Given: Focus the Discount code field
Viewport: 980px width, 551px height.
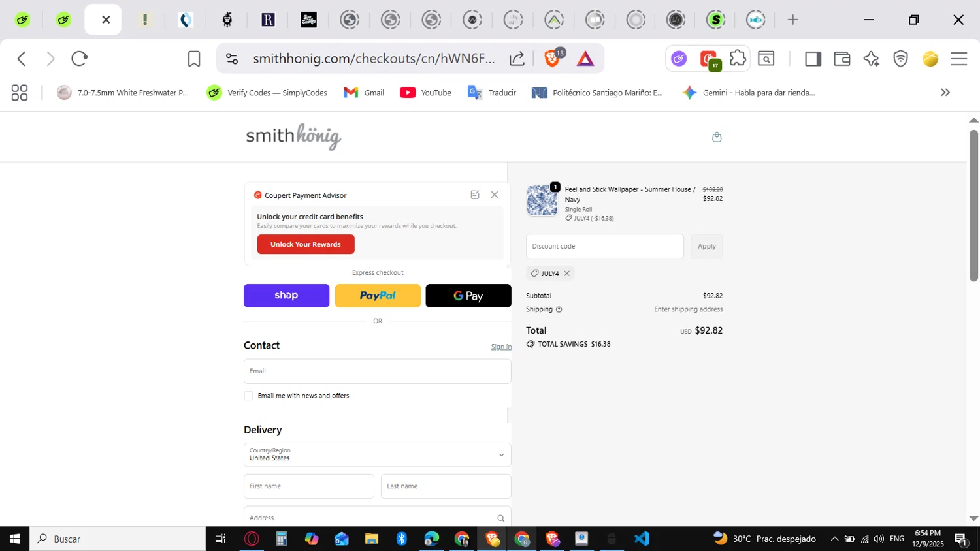Looking at the screenshot, I should (605, 246).
